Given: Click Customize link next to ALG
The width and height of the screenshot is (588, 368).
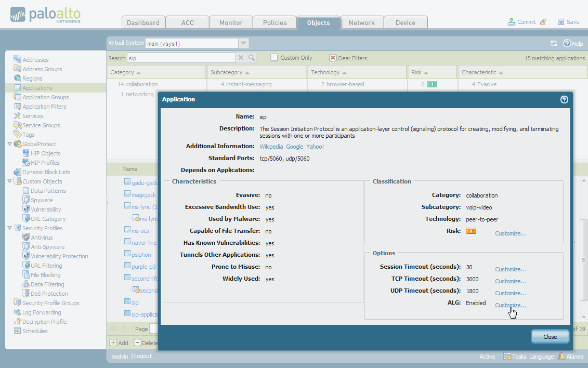Looking at the screenshot, I should tap(511, 305).
